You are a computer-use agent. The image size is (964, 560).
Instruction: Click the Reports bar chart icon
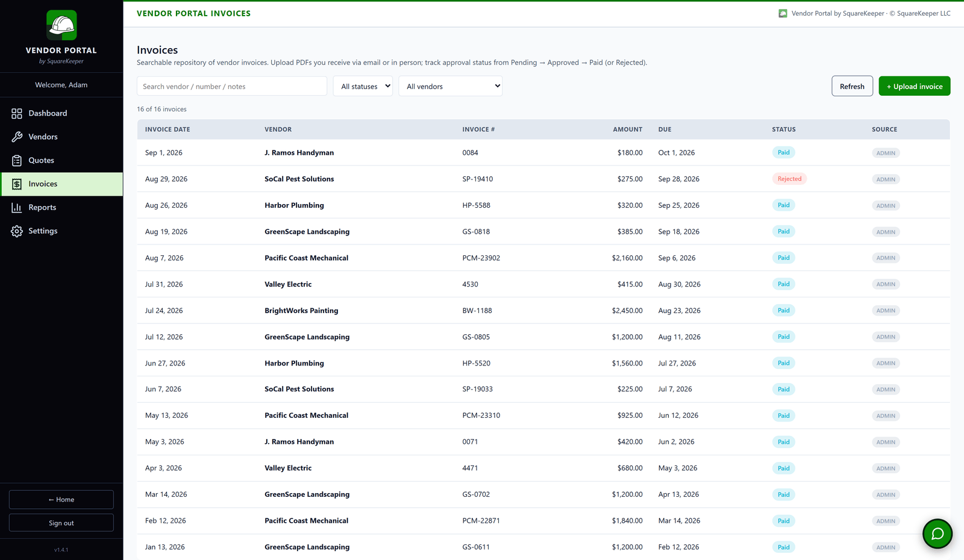[x=17, y=207]
